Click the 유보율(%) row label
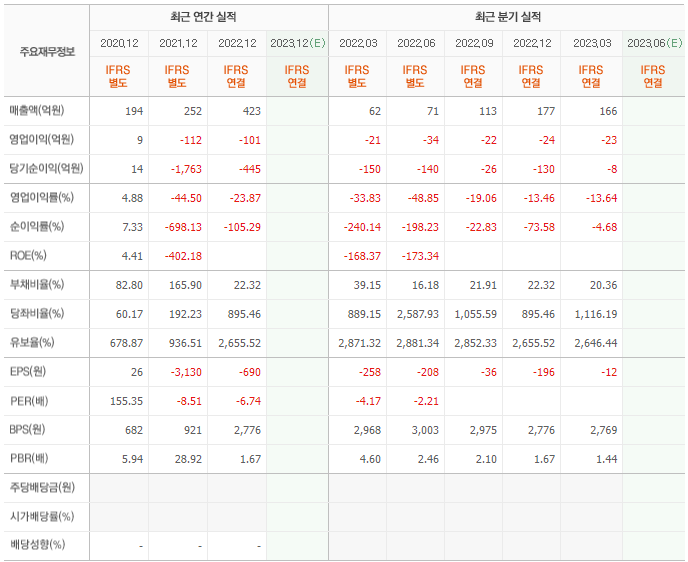Screen dimensions: 688x562 point(32,342)
